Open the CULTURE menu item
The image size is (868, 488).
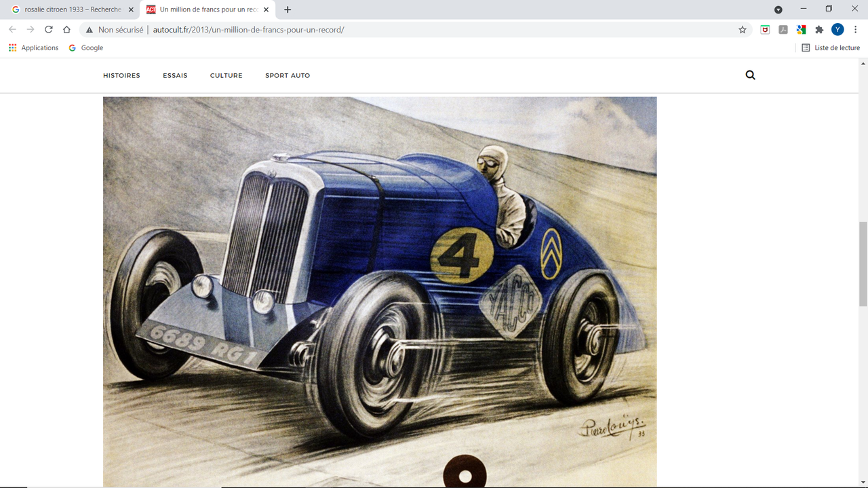(x=226, y=75)
